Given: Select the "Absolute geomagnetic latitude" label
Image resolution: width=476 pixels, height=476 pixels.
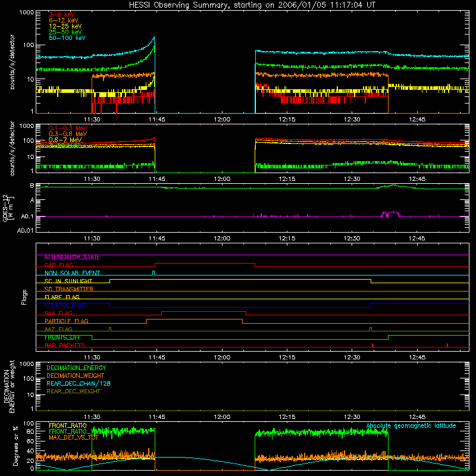Looking at the screenshot, I should click(x=411, y=426).
